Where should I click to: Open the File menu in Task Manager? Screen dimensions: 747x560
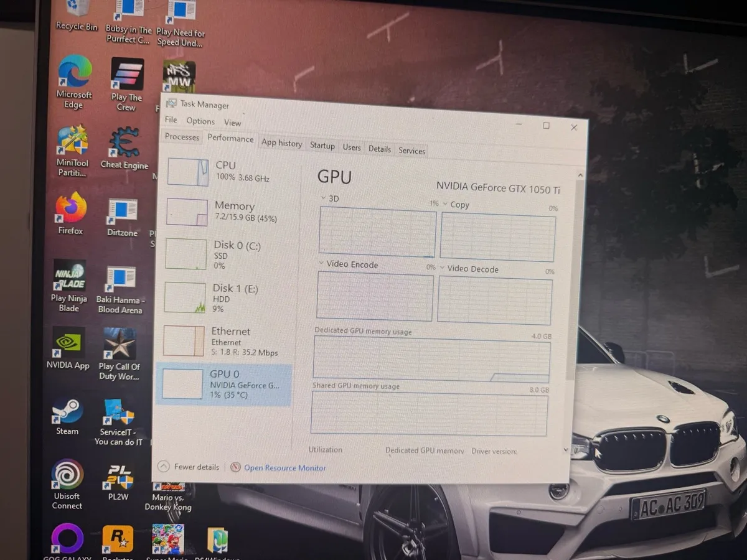(171, 119)
